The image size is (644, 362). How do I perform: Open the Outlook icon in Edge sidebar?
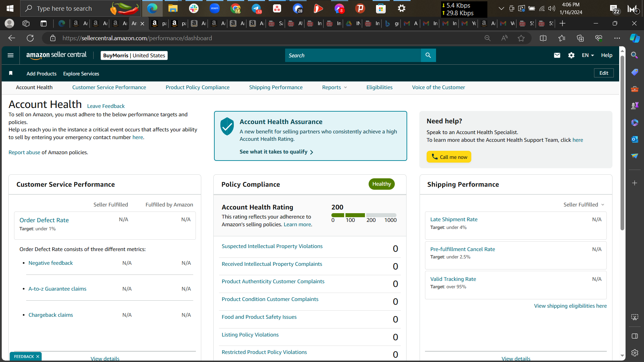635,139
